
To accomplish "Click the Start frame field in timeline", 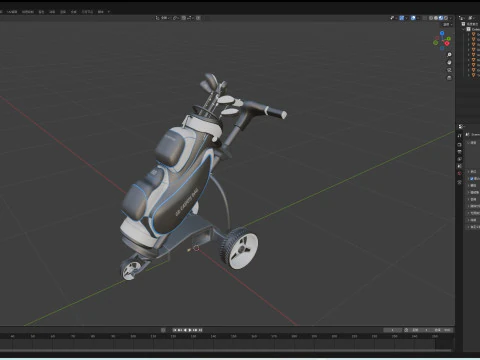I will click(419, 330).
